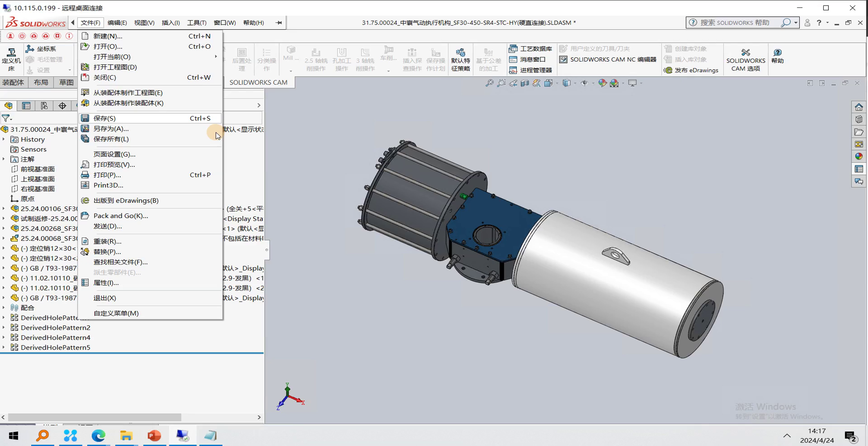
Task: Open the DimXpertManager tab icon
Action: pyautogui.click(x=62, y=106)
